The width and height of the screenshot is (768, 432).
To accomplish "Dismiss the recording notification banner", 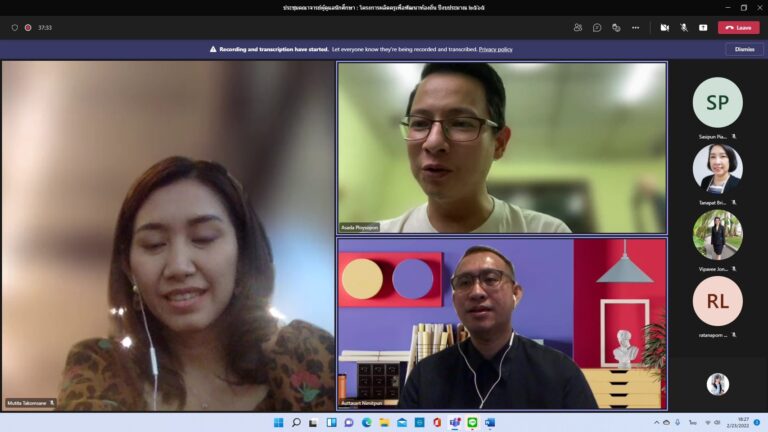I will [744, 49].
